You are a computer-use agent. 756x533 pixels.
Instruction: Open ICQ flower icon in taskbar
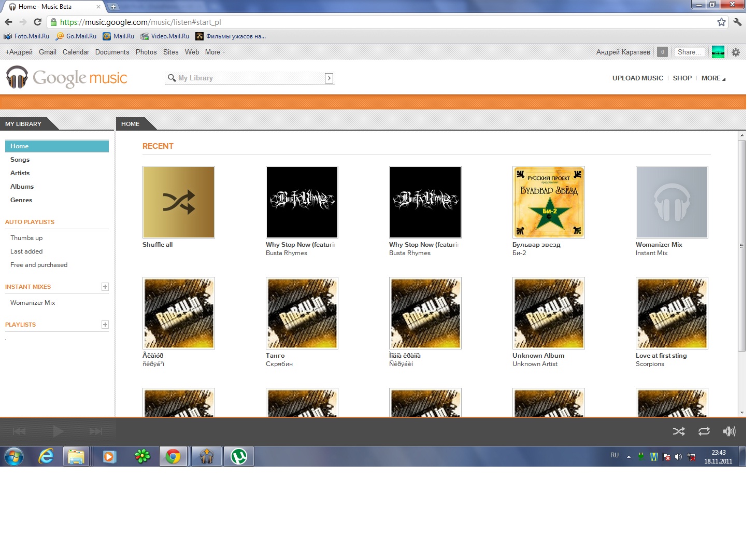[142, 457]
